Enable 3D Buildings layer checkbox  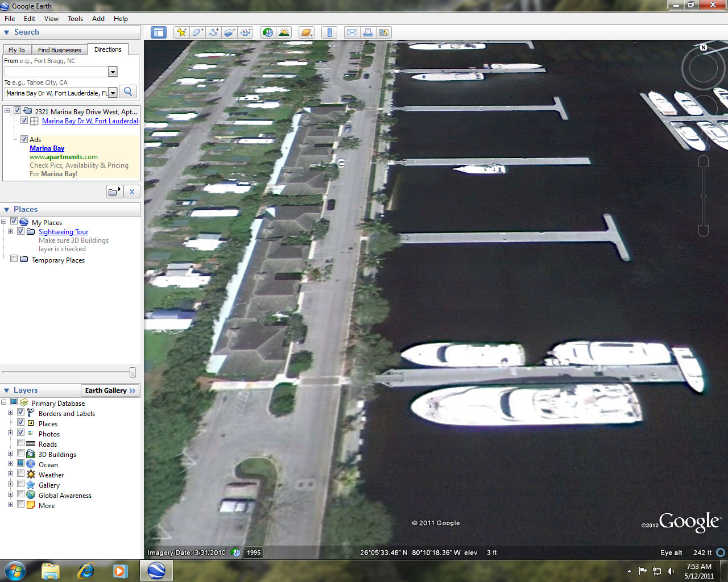tap(21, 454)
